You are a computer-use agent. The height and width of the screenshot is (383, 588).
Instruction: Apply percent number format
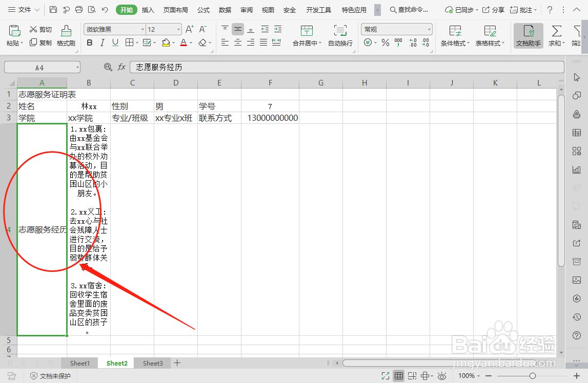point(385,42)
